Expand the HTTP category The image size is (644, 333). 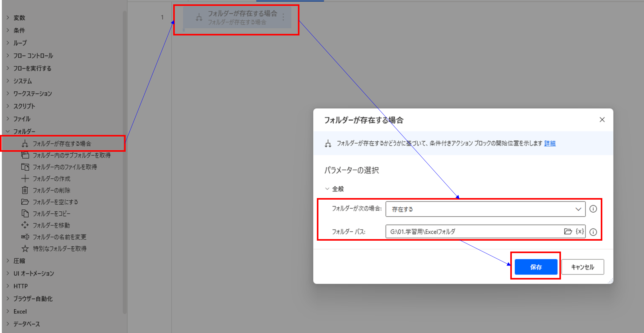click(x=8, y=286)
